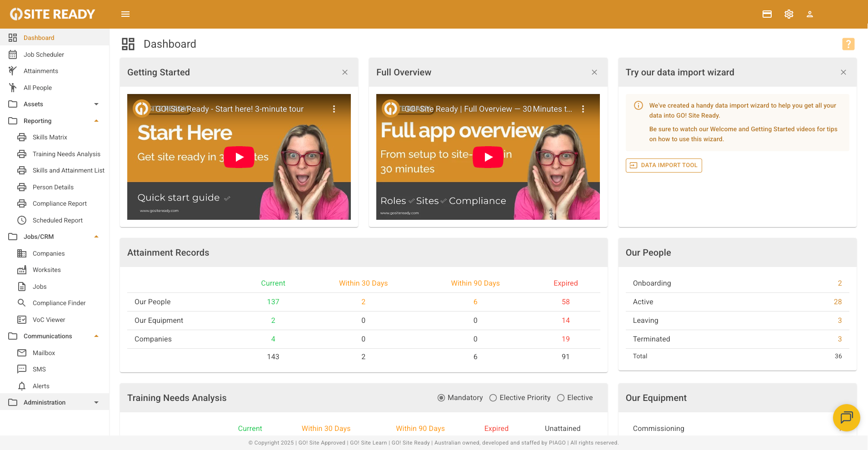
Task: Click the VoC Viewer checklist icon
Action: (x=22, y=320)
